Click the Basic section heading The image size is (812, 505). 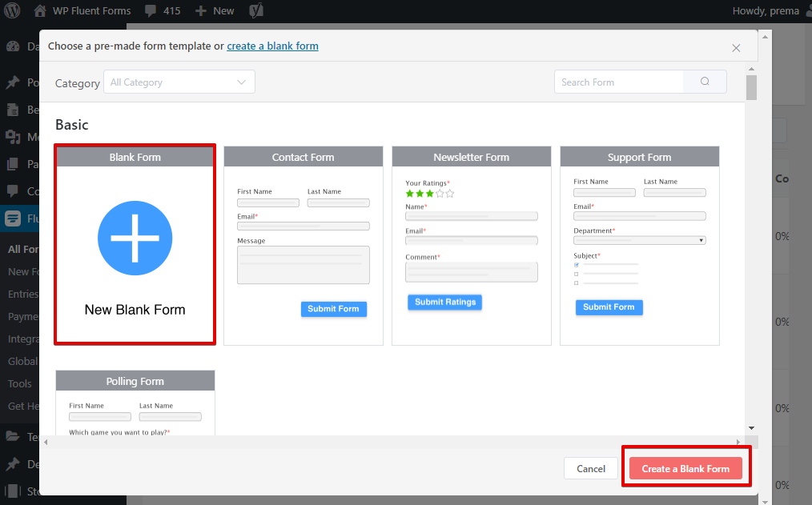72,125
